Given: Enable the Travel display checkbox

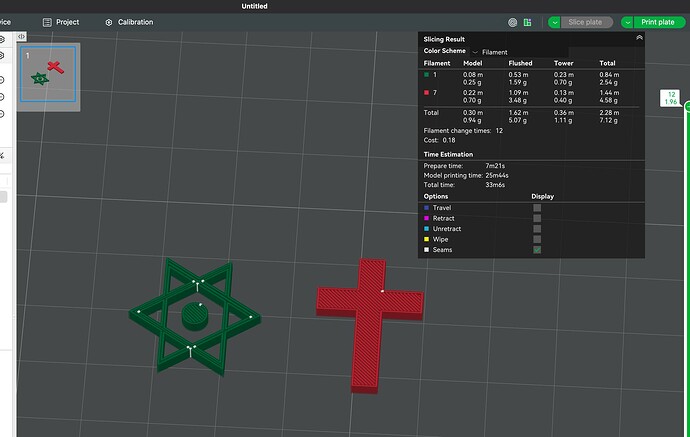Looking at the screenshot, I should point(537,208).
